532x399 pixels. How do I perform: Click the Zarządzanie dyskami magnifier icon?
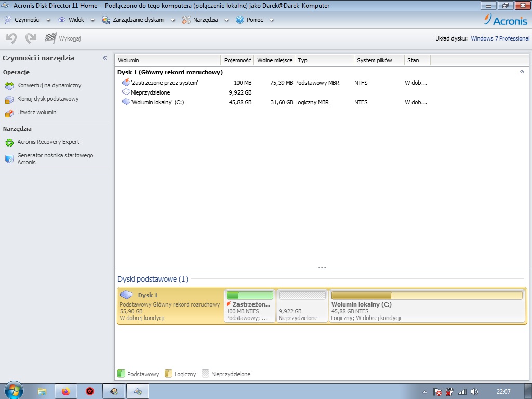[x=106, y=20]
